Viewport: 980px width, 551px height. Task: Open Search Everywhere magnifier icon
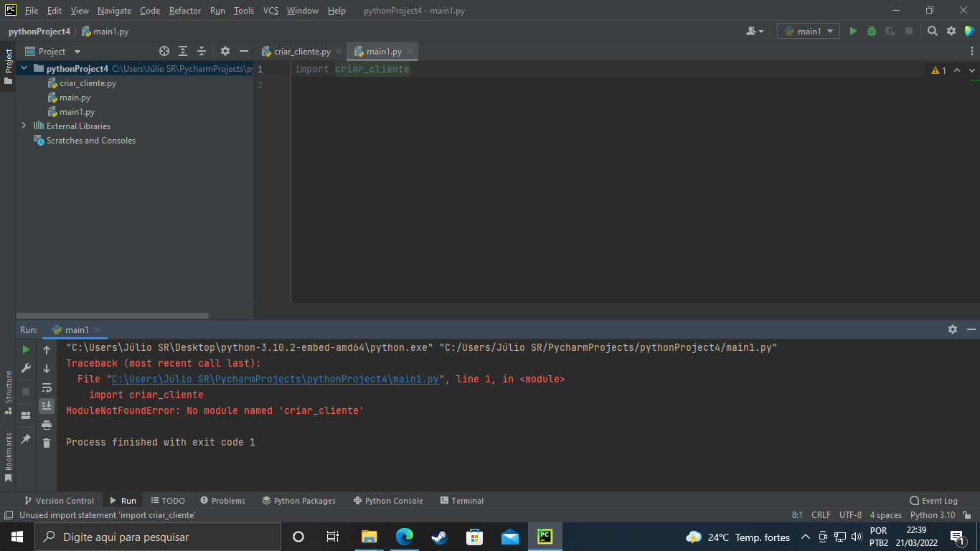coord(933,31)
